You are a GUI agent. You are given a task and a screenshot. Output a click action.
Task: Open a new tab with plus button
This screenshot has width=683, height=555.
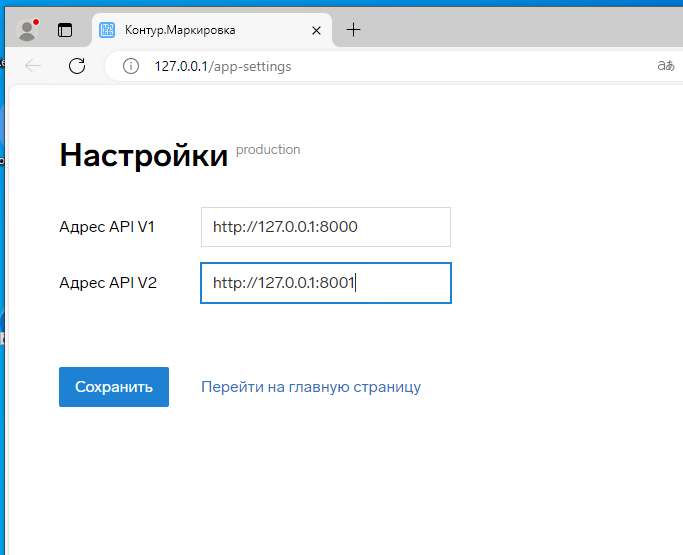(x=353, y=30)
